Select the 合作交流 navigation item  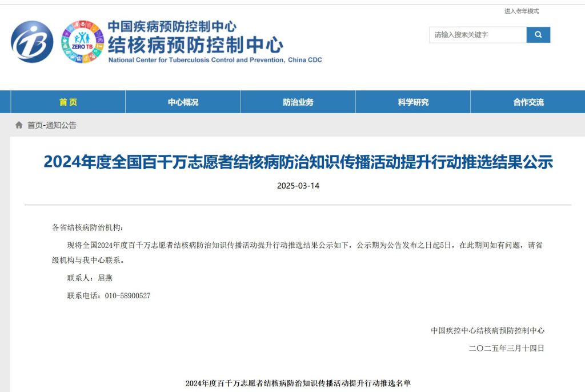click(528, 102)
